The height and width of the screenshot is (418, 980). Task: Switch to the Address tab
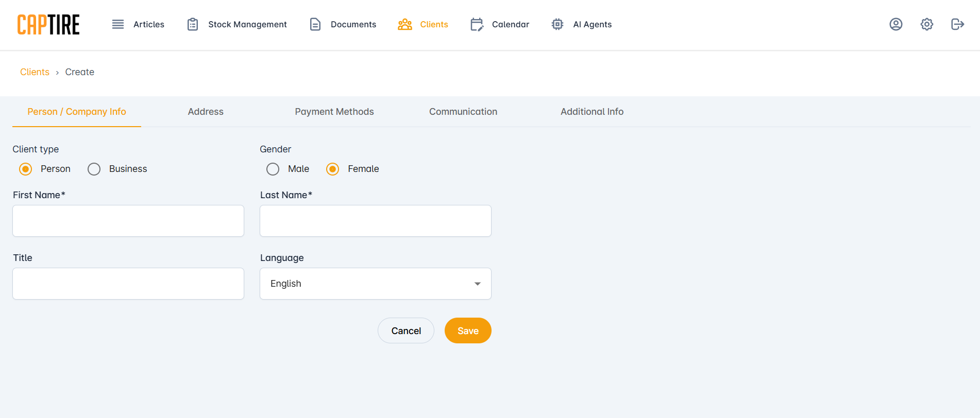[x=206, y=112]
